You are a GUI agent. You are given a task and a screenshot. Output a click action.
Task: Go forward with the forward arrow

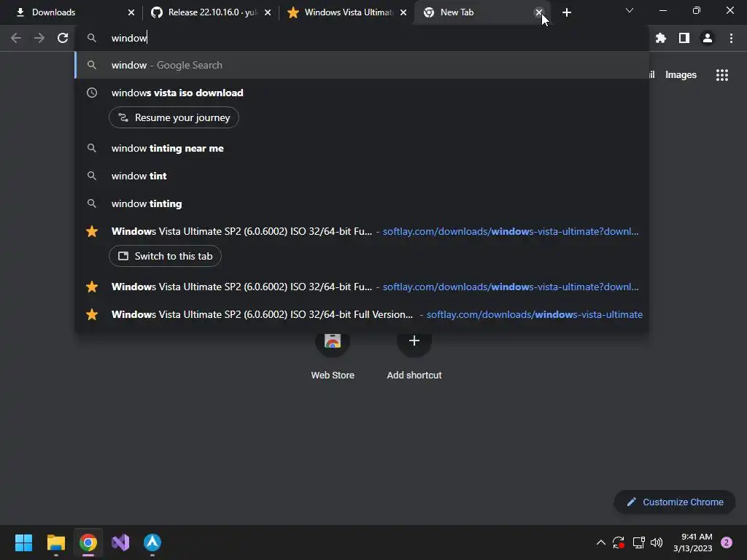click(x=39, y=38)
